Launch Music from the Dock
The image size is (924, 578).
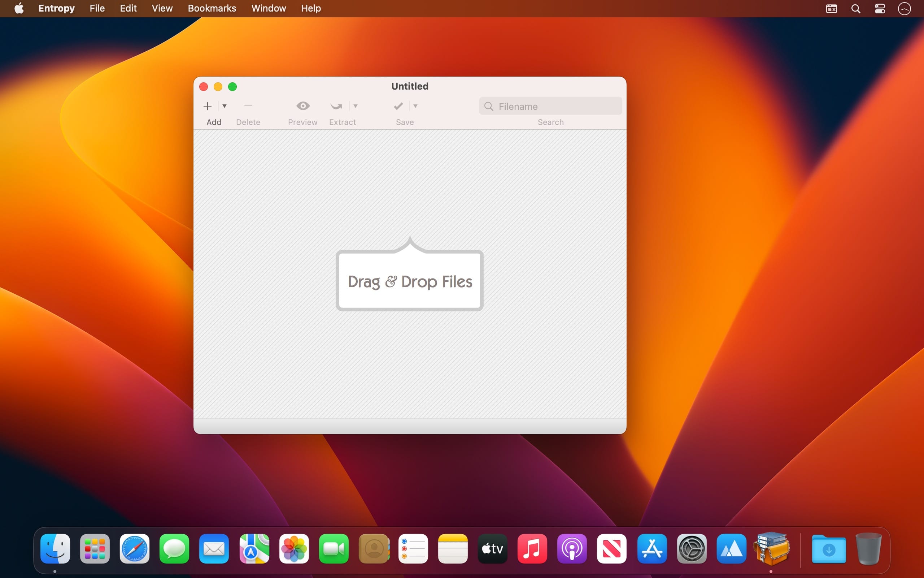click(x=532, y=549)
